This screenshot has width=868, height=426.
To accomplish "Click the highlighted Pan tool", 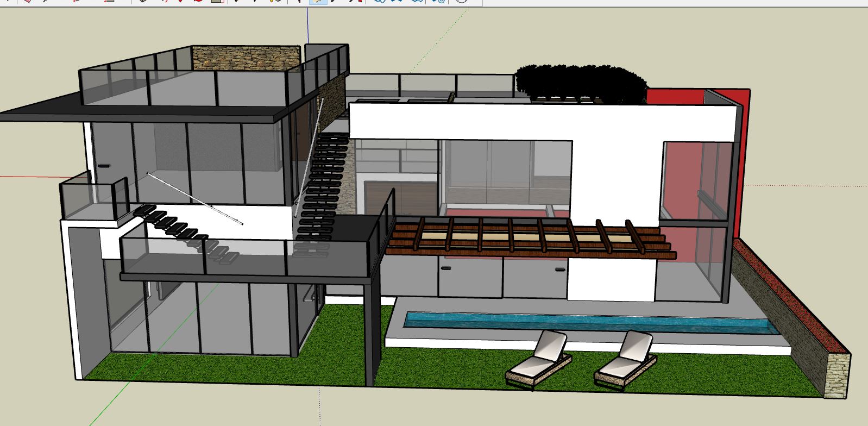I will (318, 1).
